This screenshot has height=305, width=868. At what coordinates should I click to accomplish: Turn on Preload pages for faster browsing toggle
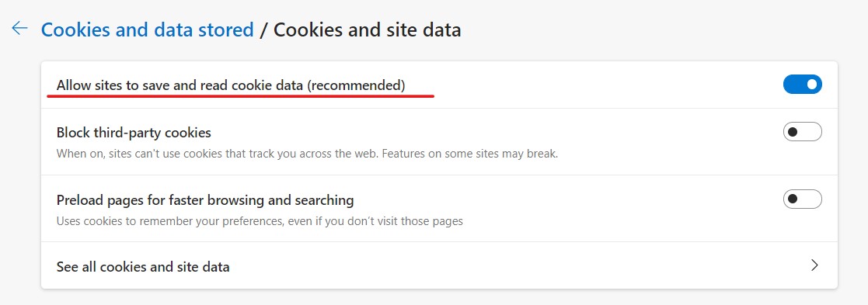click(802, 199)
